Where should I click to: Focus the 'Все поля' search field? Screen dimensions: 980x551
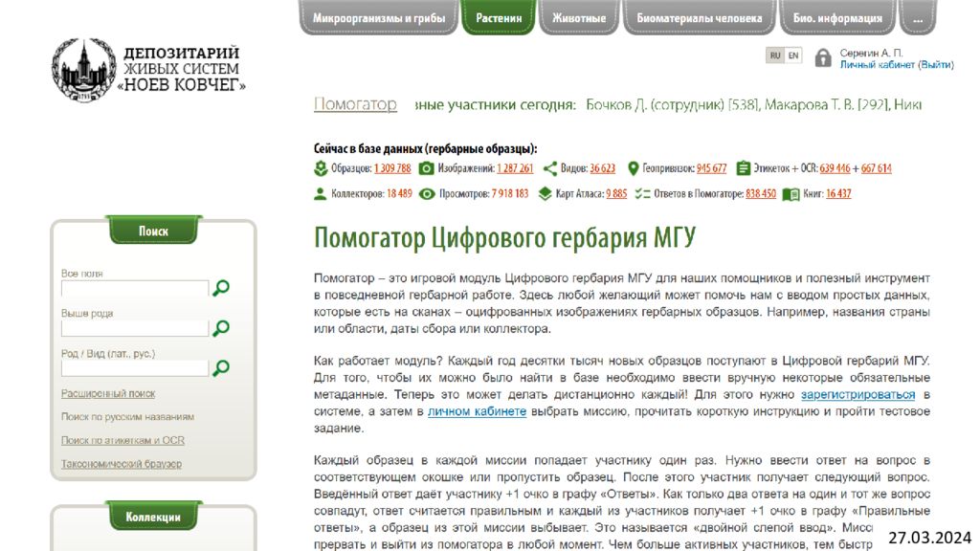[135, 288]
